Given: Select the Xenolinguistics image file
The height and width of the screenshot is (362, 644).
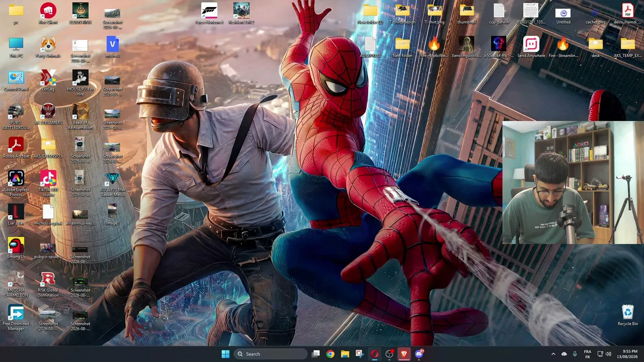Looking at the screenshot, I should [466, 47].
